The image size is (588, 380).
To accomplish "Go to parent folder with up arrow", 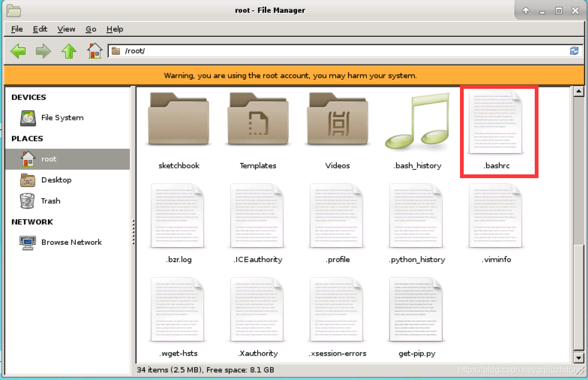I will pos(69,51).
